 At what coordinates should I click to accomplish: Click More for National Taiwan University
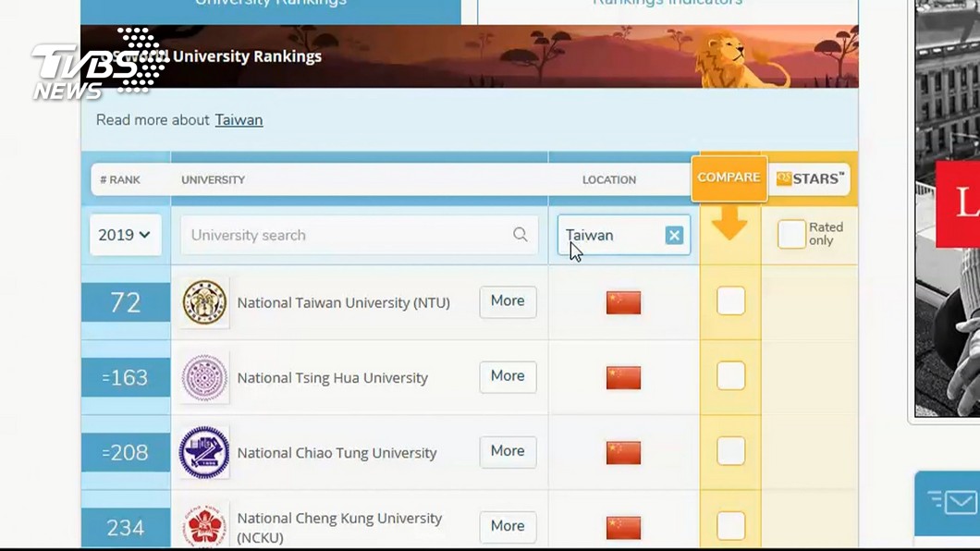(x=508, y=301)
